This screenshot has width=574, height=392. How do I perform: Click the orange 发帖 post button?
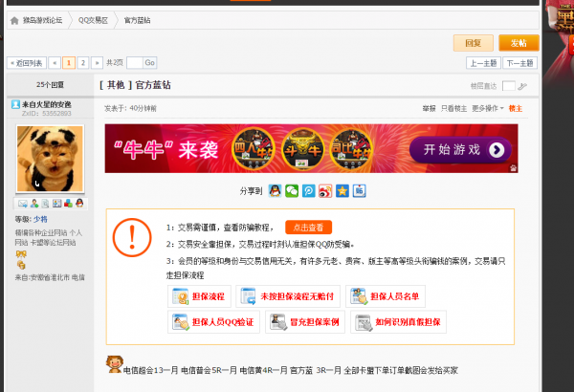[519, 43]
